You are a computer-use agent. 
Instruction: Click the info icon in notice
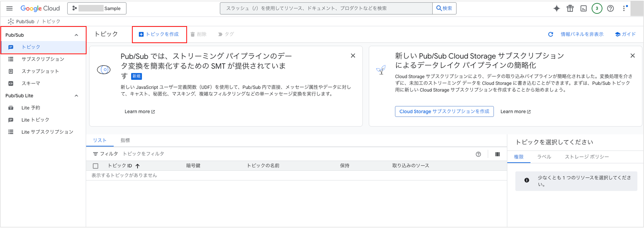(527, 180)
